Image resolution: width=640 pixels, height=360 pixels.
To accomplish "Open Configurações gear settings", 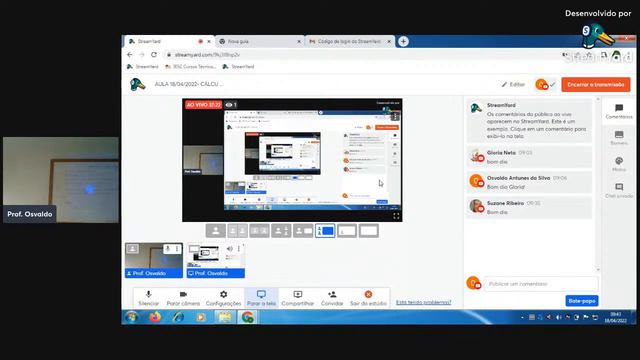I will pyautogui.click(x=223, y=298).
